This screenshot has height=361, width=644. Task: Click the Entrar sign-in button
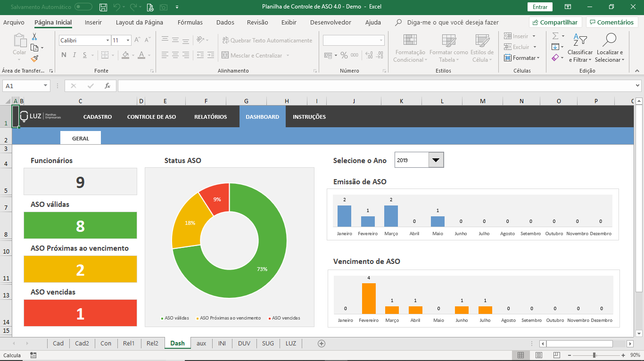(540, 7)
